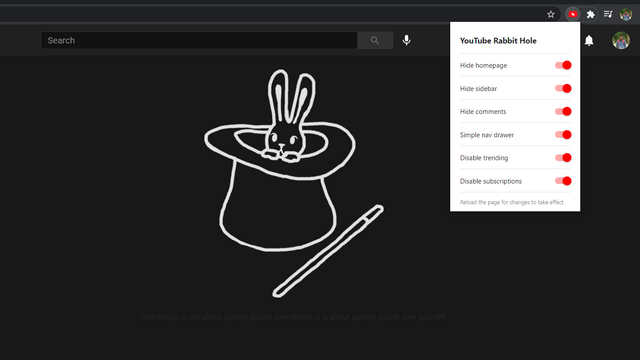Toggle off Disable trending switch

point(563,158)
